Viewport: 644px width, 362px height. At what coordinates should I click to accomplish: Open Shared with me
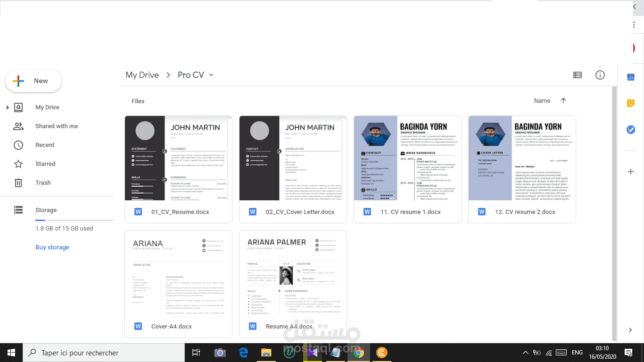tap(57, 126)
